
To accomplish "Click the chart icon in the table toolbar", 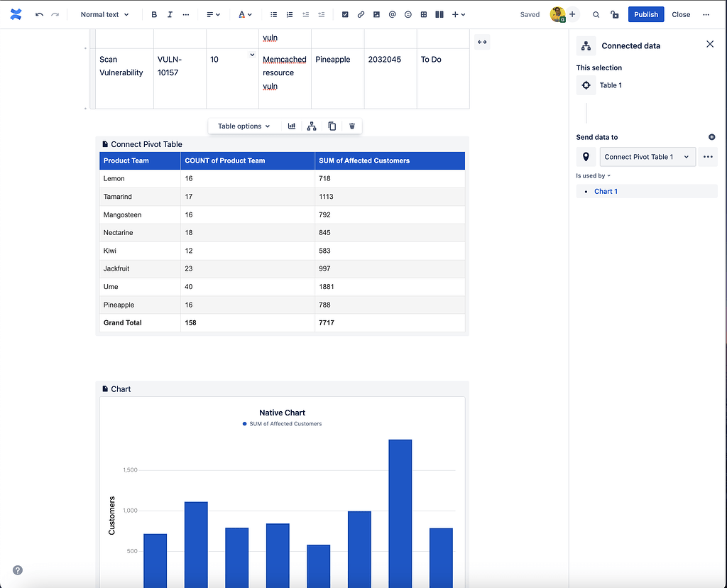I will (x=291, y=126).
